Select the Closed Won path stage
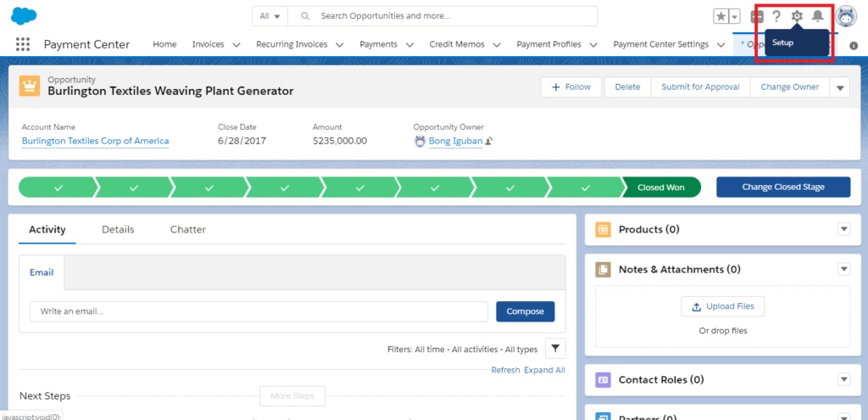This screenshot has width=868, height=420. [661, 188]
